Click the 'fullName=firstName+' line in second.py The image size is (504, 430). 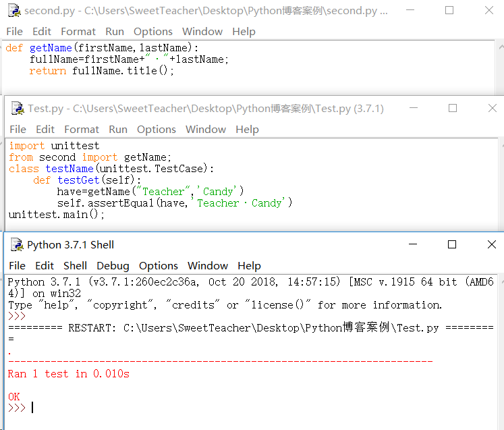click(x=129, y=59)
